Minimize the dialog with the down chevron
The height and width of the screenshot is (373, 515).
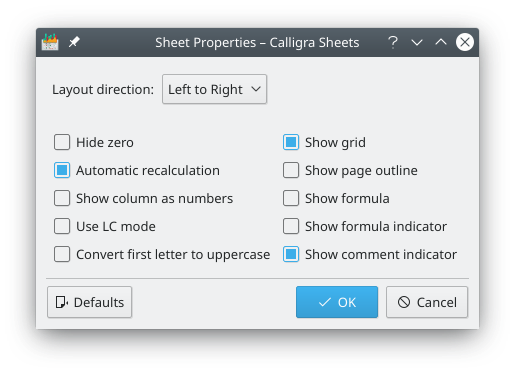[x=417, y=42]
